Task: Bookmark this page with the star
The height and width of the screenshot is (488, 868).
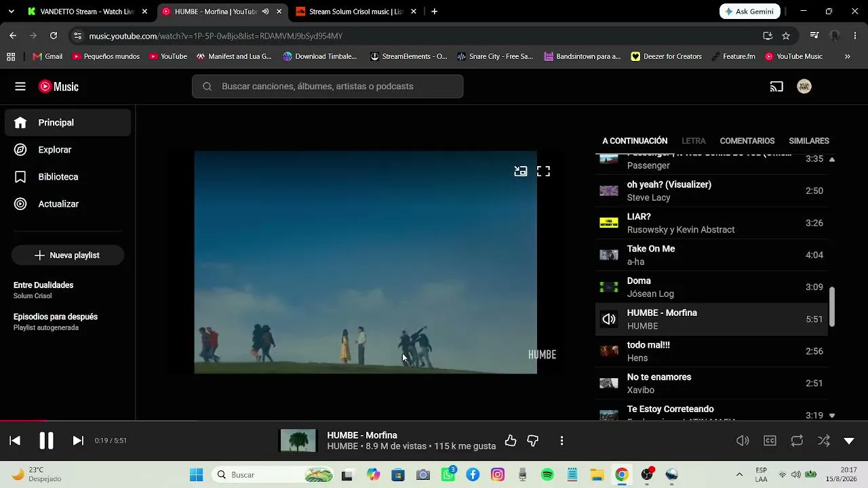Action: (786, 36)
